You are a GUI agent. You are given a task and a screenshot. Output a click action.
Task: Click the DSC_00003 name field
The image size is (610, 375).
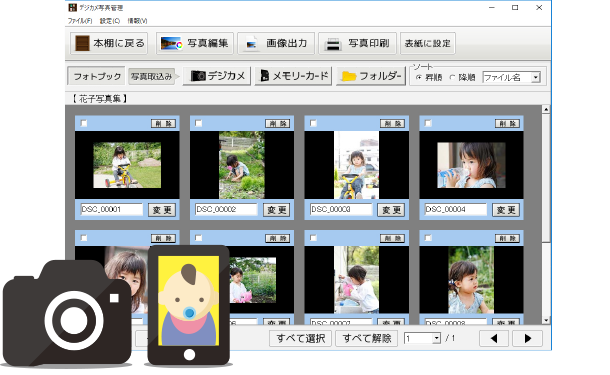coord(341,210)
